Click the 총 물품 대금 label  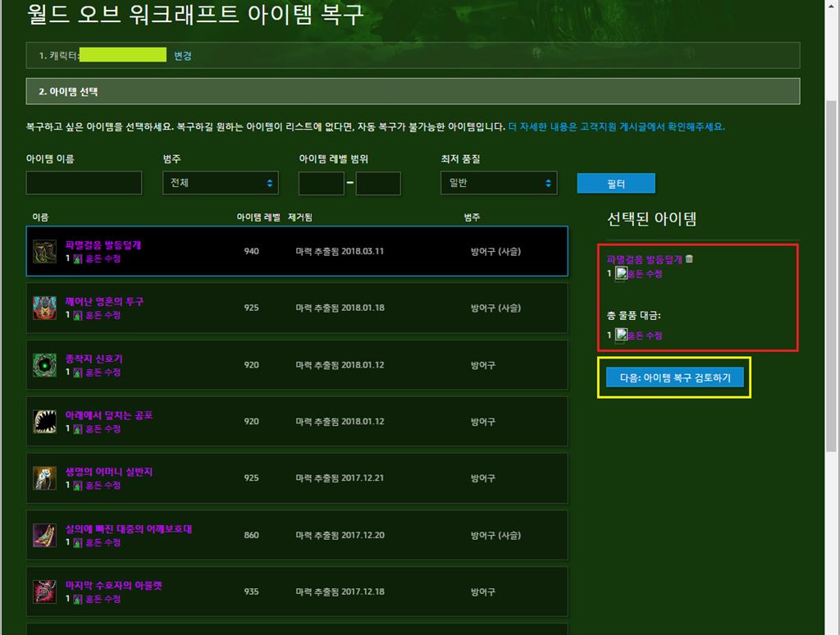pyautogui.click(x=633, y=316)
